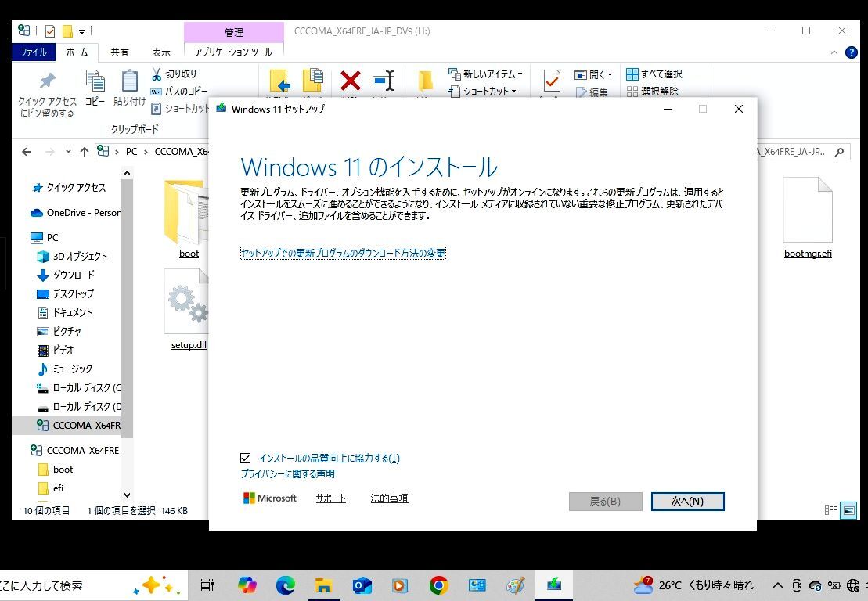868x601 pixels.
Task: Switch to the 表示 (View) tab
Action: (x=161, y=52)
